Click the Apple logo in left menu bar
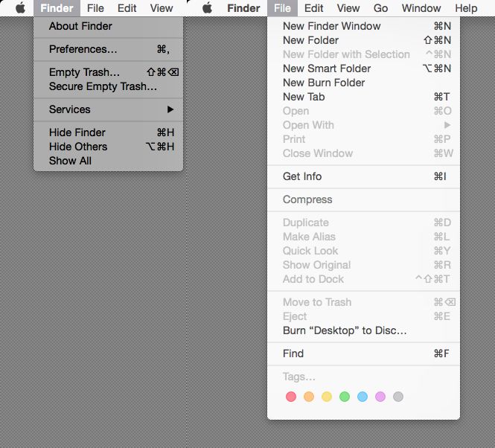Image resolution: width=495 pixels, height=448 pixels. 21,8
